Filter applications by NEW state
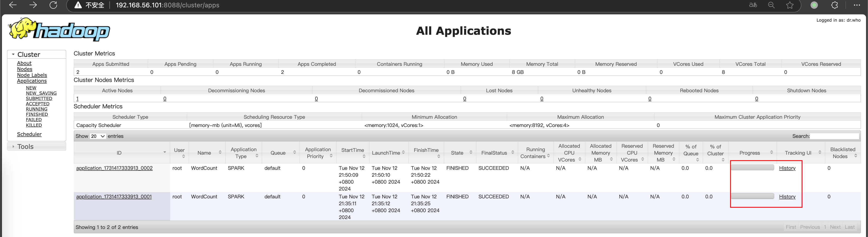 [x=31, y=88]
